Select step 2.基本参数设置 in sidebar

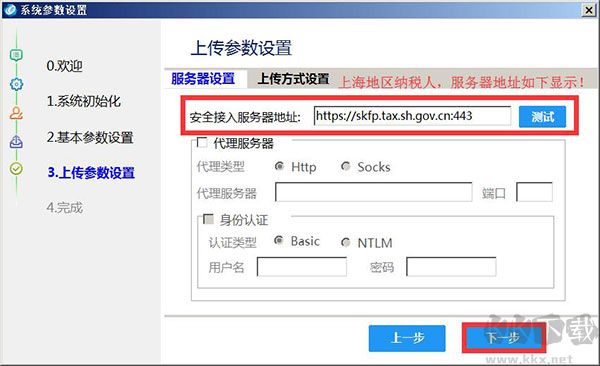point(90,137)
